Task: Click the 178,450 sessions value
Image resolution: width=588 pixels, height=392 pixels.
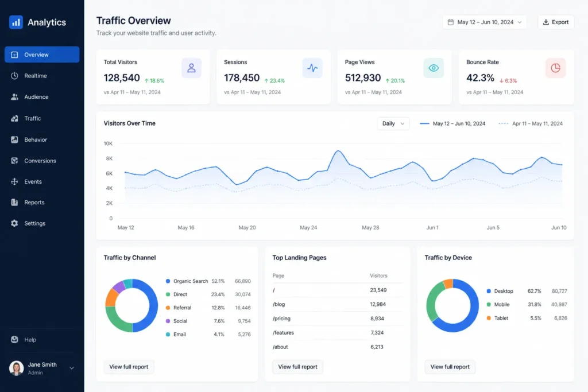Action: click(242, 78)
